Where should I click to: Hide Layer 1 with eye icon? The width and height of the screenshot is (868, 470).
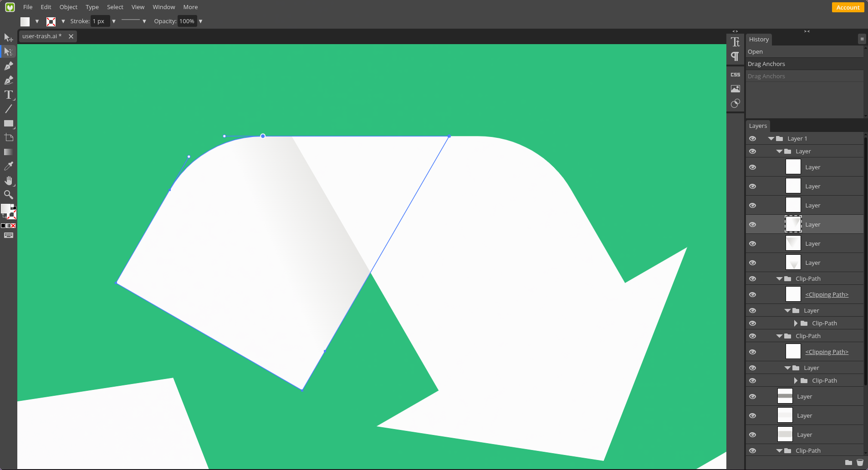pyautogui.click(x=752, y=139)
